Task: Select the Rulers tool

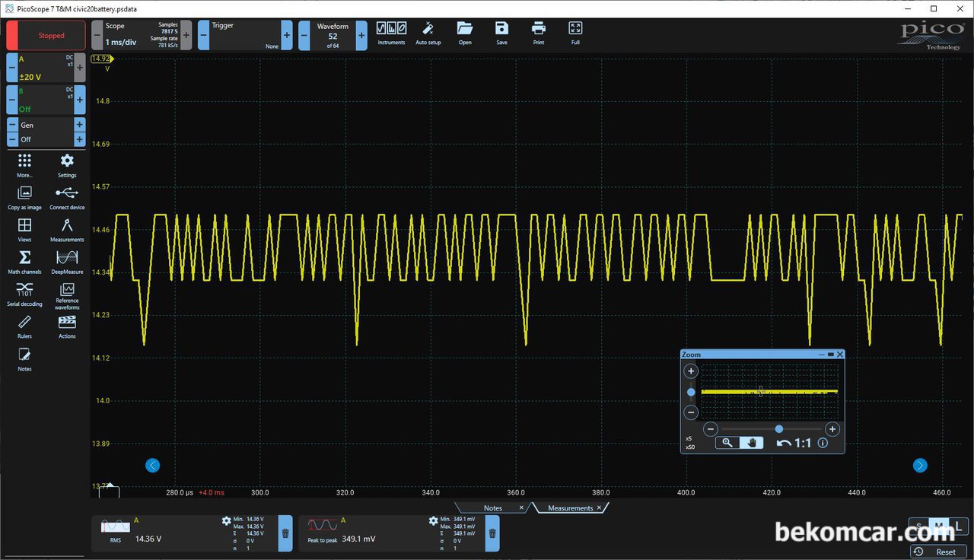Action: tap(24, 326)
